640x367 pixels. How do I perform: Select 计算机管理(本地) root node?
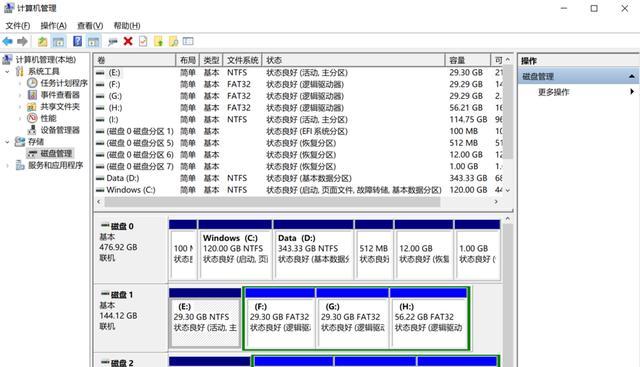46,60
